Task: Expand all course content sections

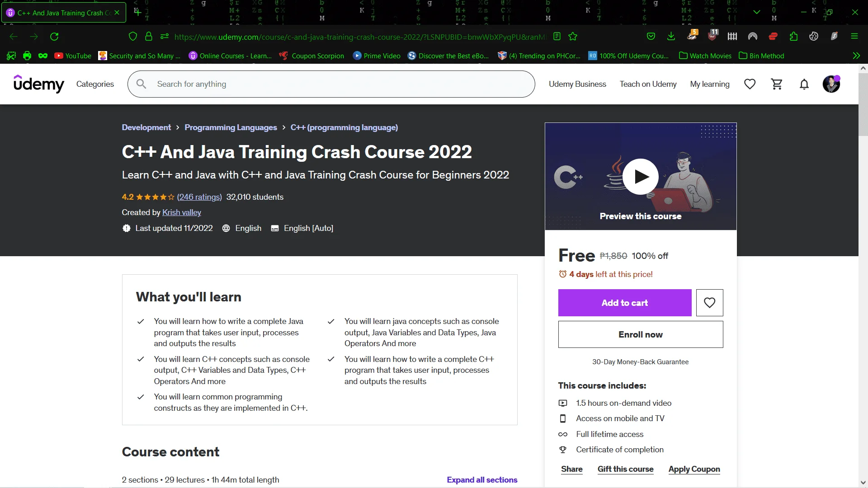Action: (x=482, y=480)
